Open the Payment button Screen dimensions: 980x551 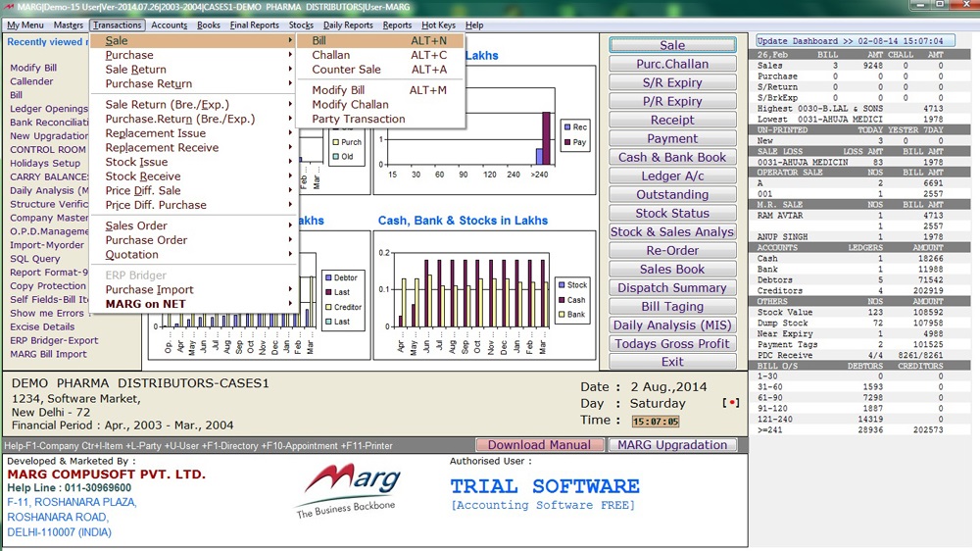672,139
